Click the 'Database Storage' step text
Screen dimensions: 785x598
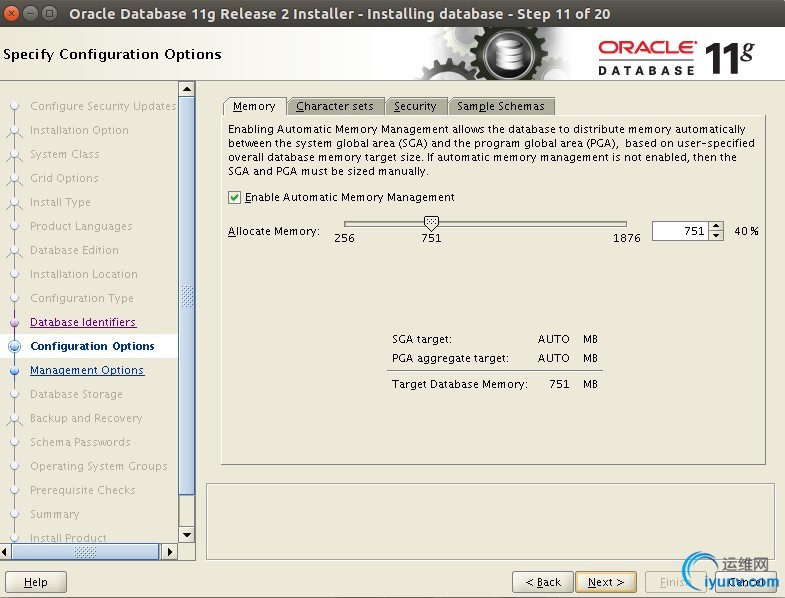pyautogui.click(x=76, y=394)
